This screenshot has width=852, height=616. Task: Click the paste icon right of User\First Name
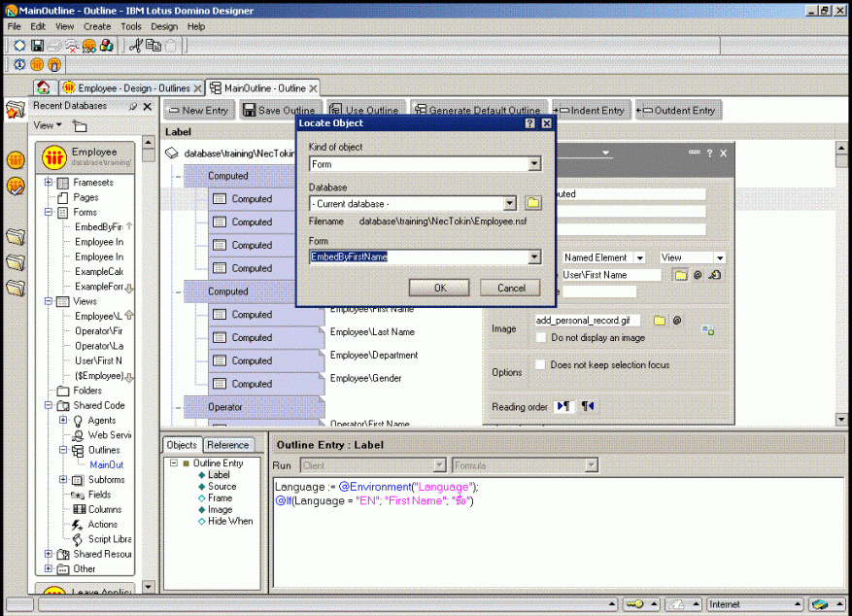point(715,275)
